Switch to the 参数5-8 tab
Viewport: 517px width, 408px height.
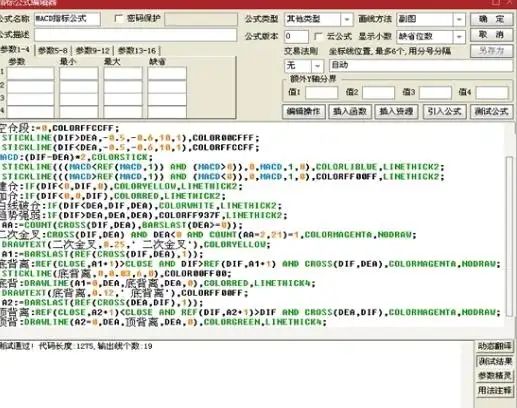(x=53, y=51)
